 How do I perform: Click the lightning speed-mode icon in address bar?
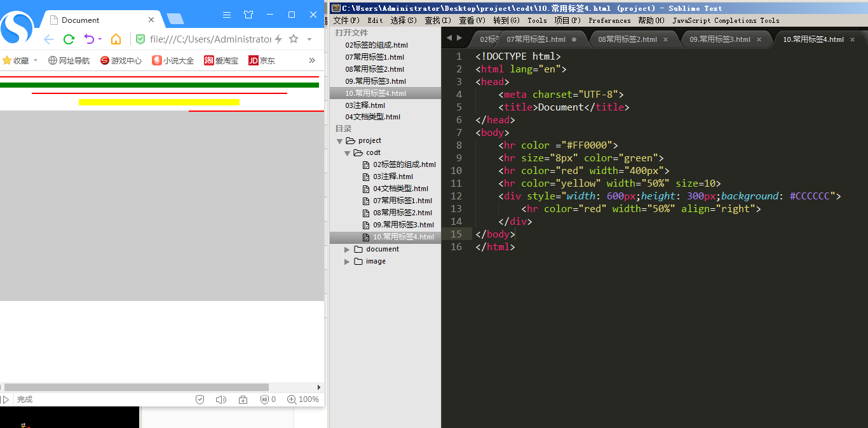point(278,39)
